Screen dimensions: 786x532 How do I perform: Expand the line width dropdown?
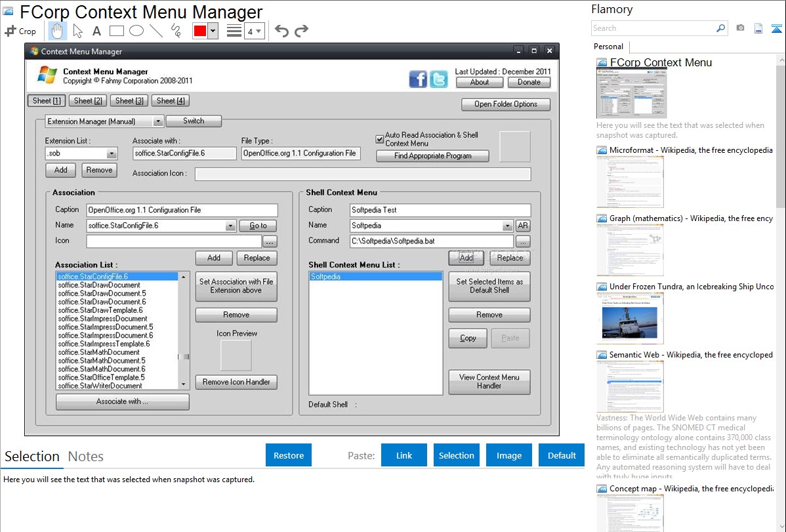pyautogui.click(x=259, y=31)
